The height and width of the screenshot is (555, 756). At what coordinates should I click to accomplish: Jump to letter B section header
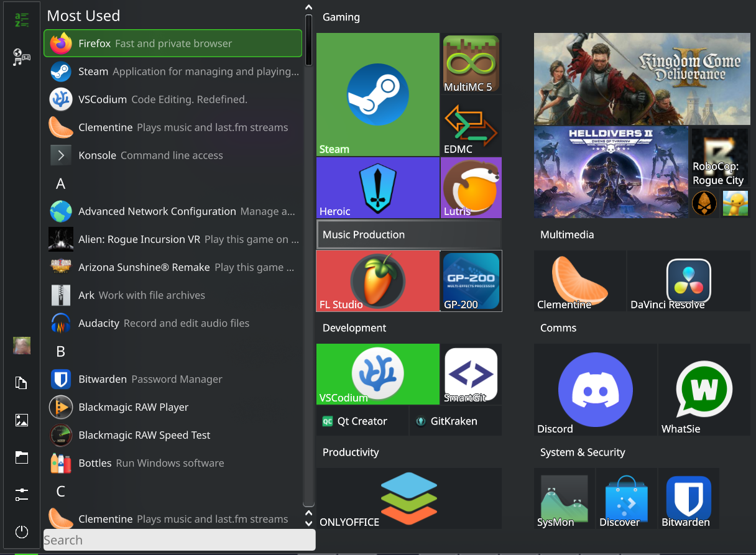point(60,352)
